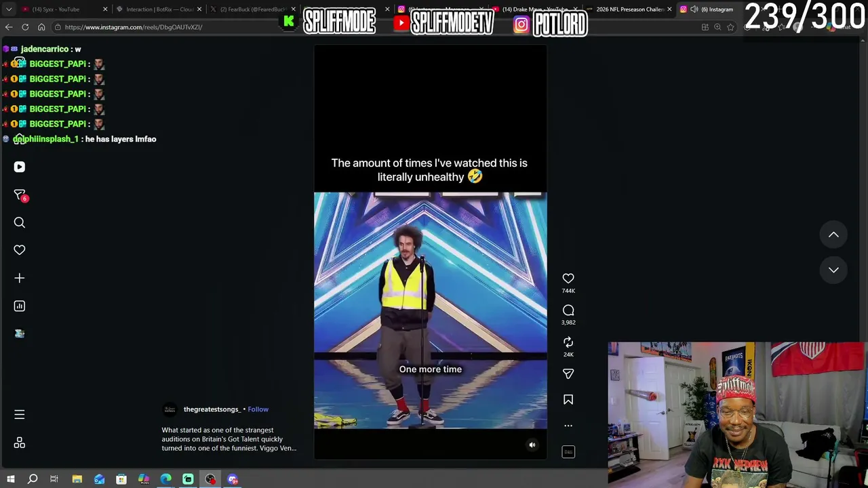View the 3,982 comments count
The image size is (868, 488).
coord(568,323)
